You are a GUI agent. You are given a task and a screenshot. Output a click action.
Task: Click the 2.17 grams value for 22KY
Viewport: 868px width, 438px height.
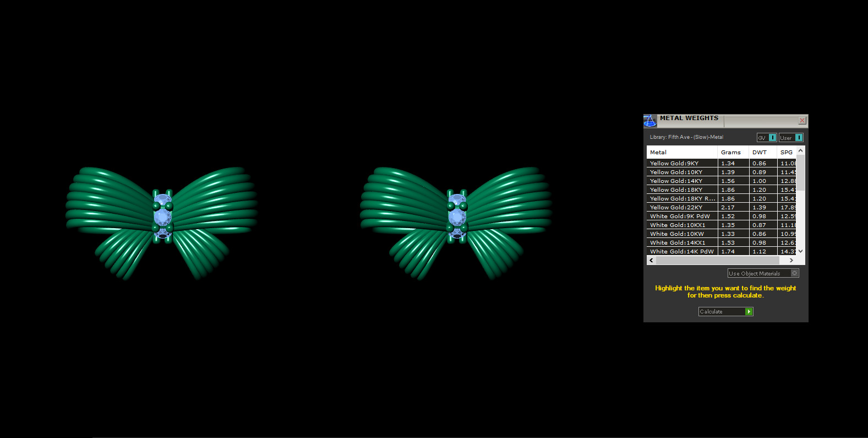point(728,207)
